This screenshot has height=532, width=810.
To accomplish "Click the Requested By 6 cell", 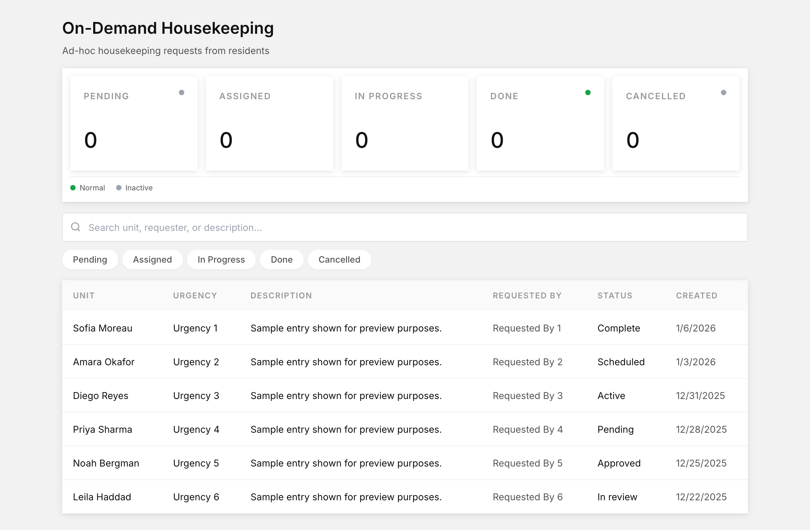I will click(x=529, y=498).
